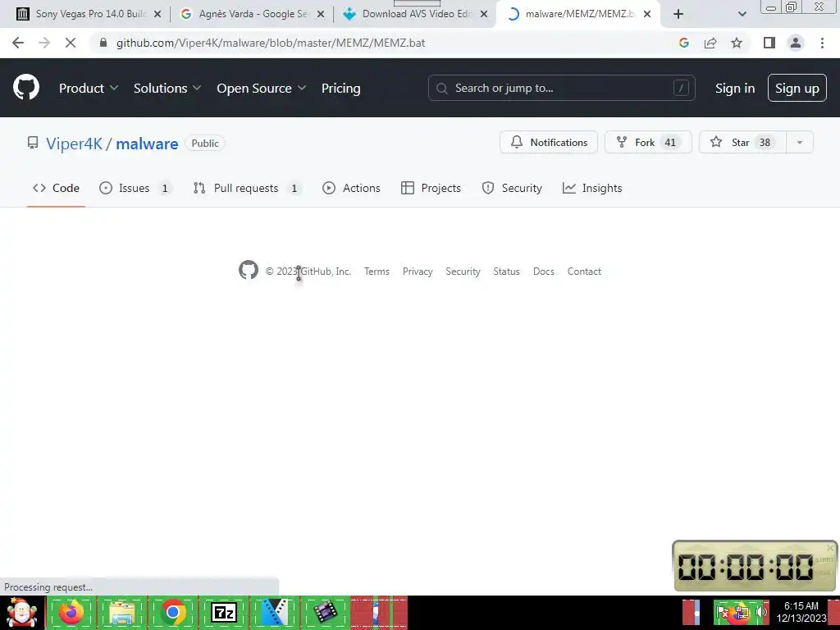Close the Agnès Varda Google Search tab

(321, 14)
